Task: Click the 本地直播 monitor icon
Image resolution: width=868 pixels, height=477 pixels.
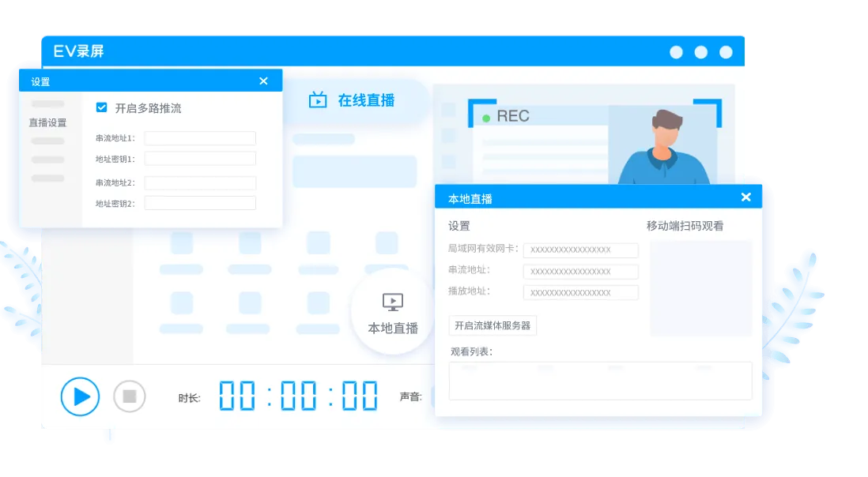Action: tap(391, 300)
